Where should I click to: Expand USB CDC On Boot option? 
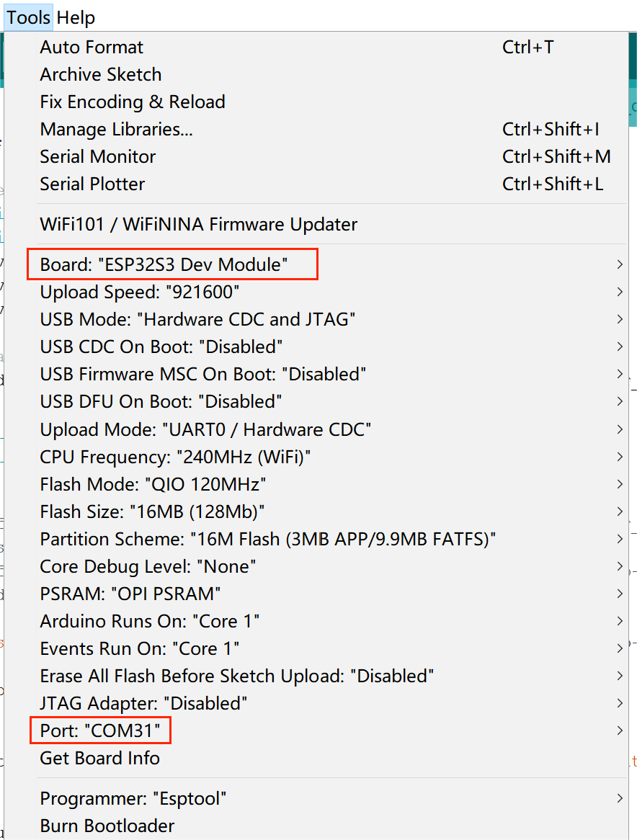(x=332, y=347)
